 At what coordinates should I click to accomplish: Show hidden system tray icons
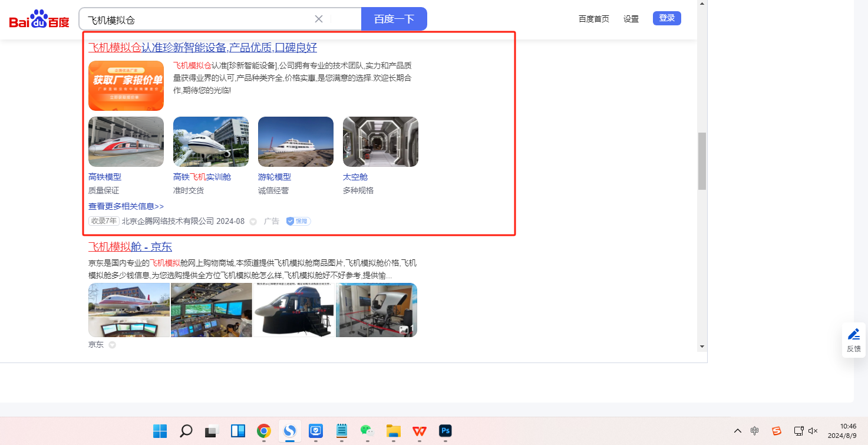coord(737,431)
